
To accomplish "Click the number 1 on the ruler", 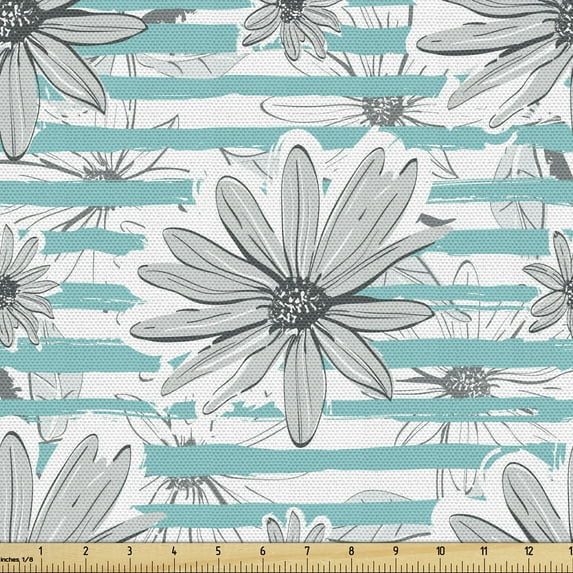I will coord(41,551).
